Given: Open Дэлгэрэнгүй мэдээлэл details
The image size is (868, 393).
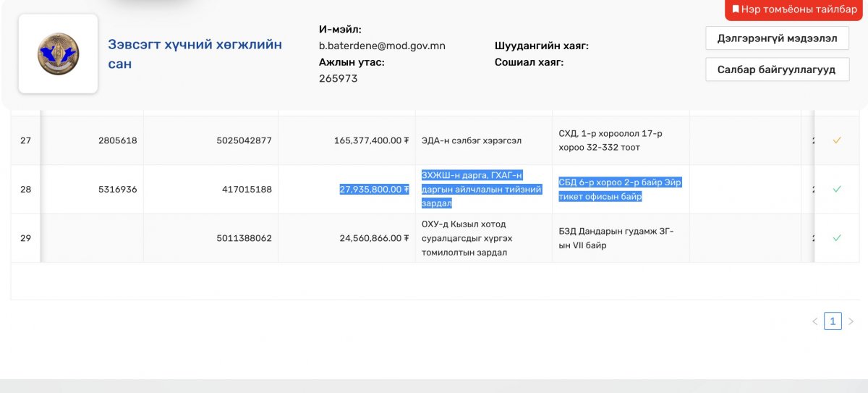Looking at the screenshot, I should [777, 38].
